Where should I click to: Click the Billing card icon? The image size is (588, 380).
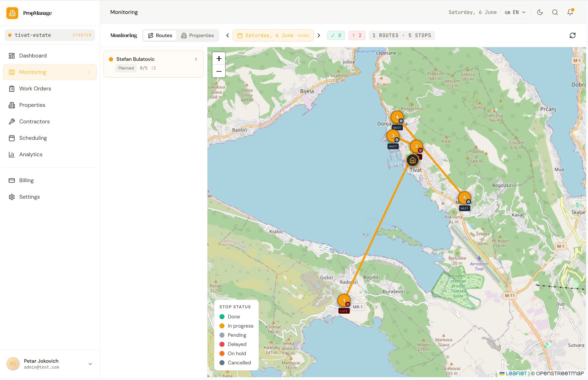pos(12,181)
